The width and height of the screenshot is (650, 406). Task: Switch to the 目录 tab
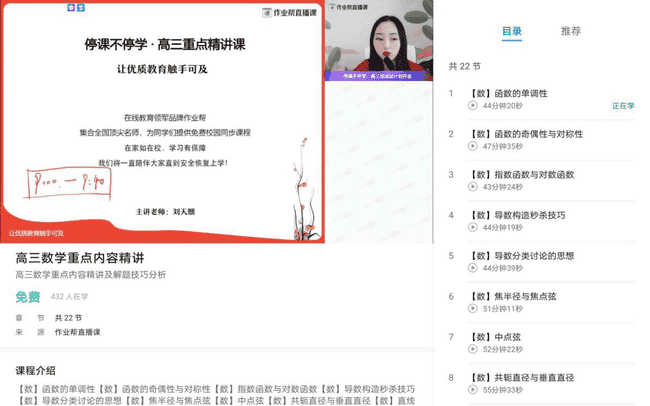click(511, 31)
